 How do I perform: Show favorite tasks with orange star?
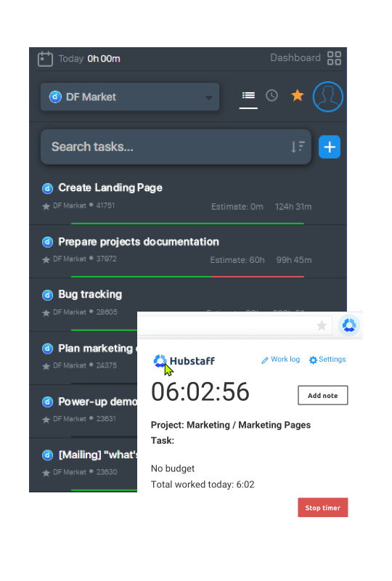pos(297,96)
